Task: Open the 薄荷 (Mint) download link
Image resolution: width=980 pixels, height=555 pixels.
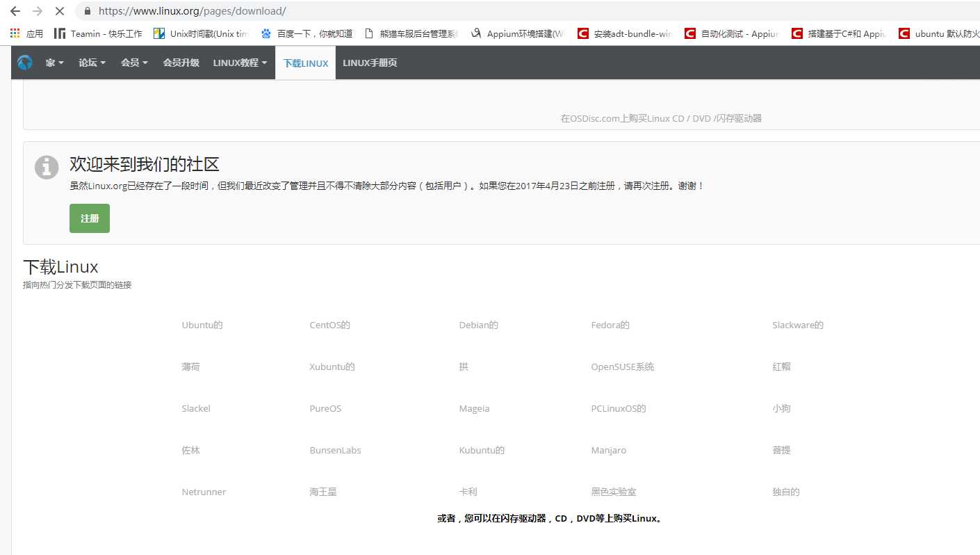Action: coord(191,367)
